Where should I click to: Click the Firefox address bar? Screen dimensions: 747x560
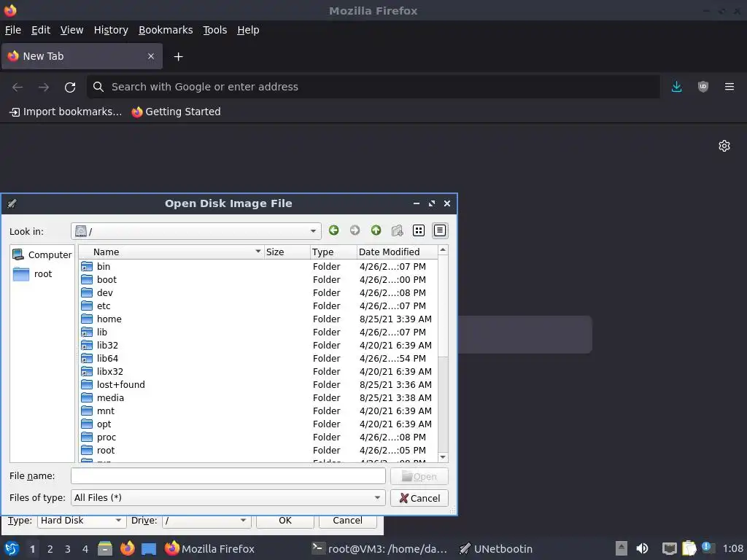[373, 87]
